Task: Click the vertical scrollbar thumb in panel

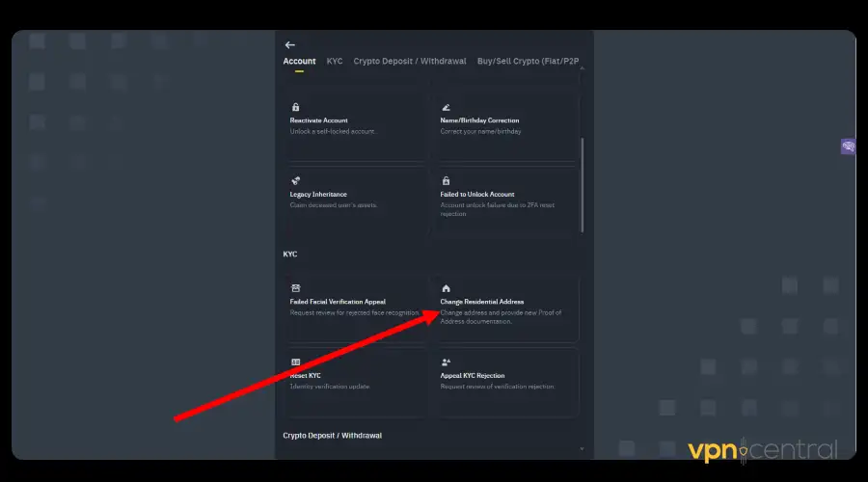Action: [582, 183]
